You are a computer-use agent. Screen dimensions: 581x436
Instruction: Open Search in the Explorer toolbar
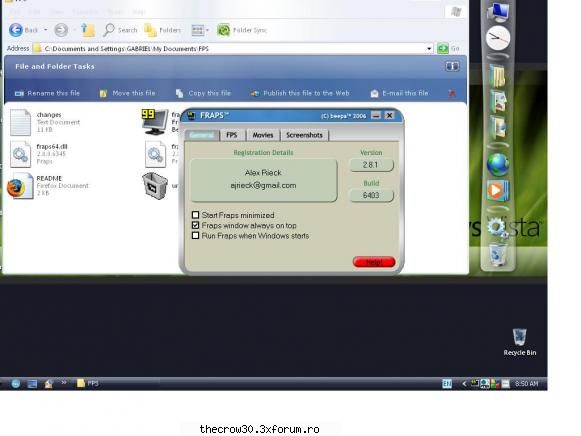[120, 30]
